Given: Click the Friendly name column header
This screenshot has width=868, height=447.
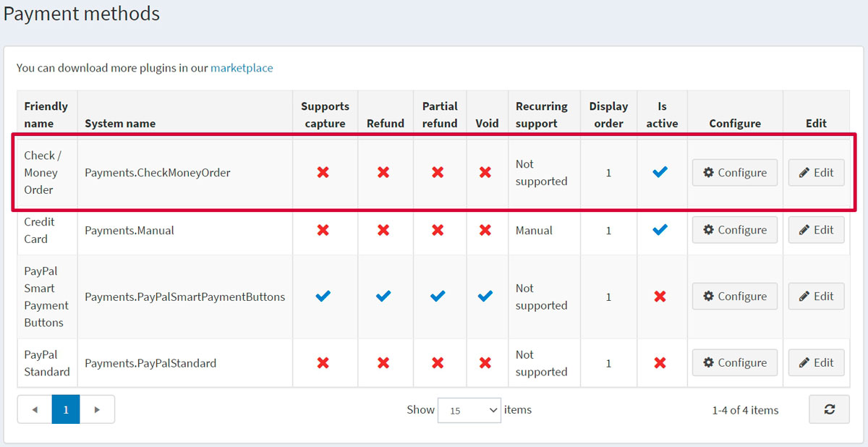Looking at the screenshot, I should 46,114.
